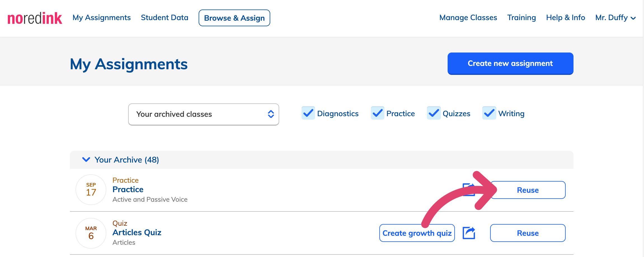The image size is (644, 257).
Task: Click Create growth quiz button
Action: click(x=417, y=233)
